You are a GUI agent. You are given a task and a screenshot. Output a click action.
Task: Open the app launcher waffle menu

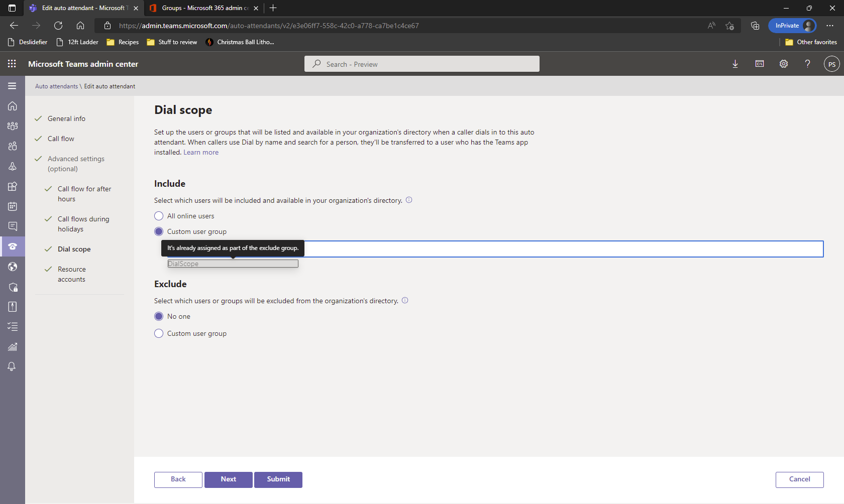click(x=12, y=64)
